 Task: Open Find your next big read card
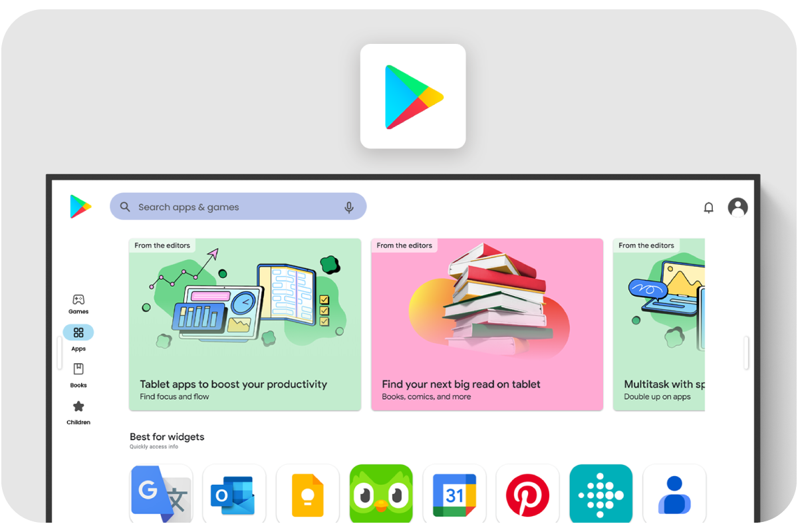(487, 325)
